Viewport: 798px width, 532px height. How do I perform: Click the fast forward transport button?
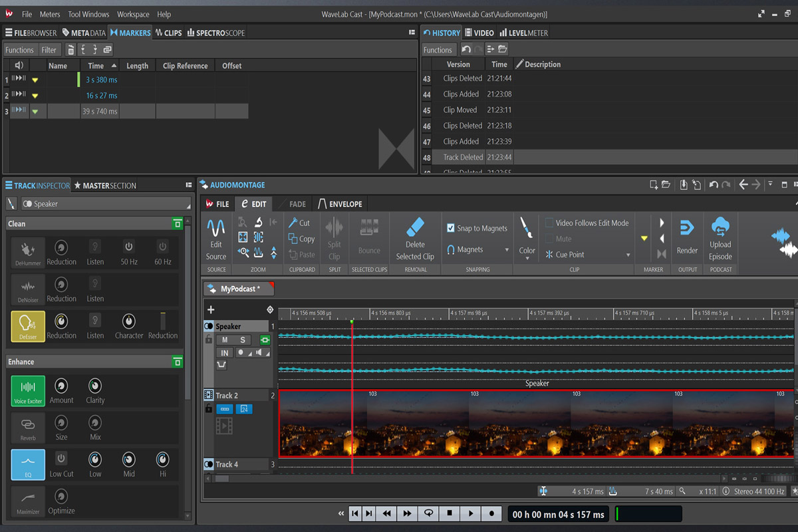(x=407, y=513)
